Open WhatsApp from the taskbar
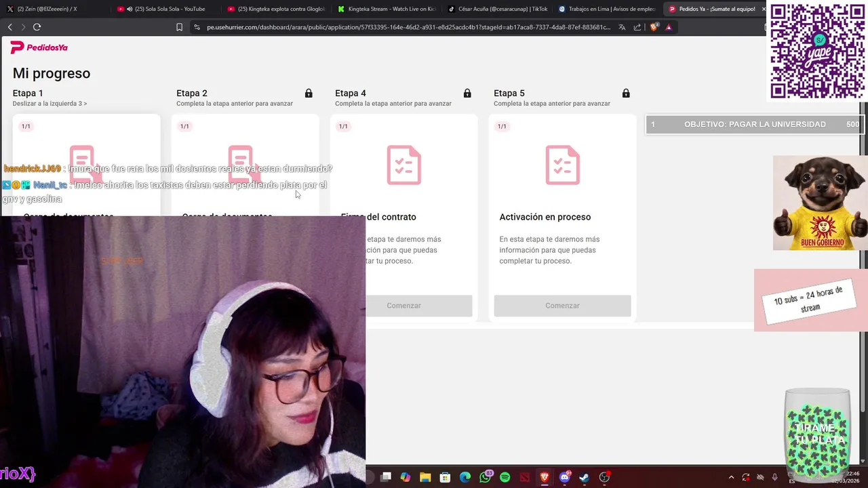The height and width of the screenshot is (488, 868). pos(485,477)
